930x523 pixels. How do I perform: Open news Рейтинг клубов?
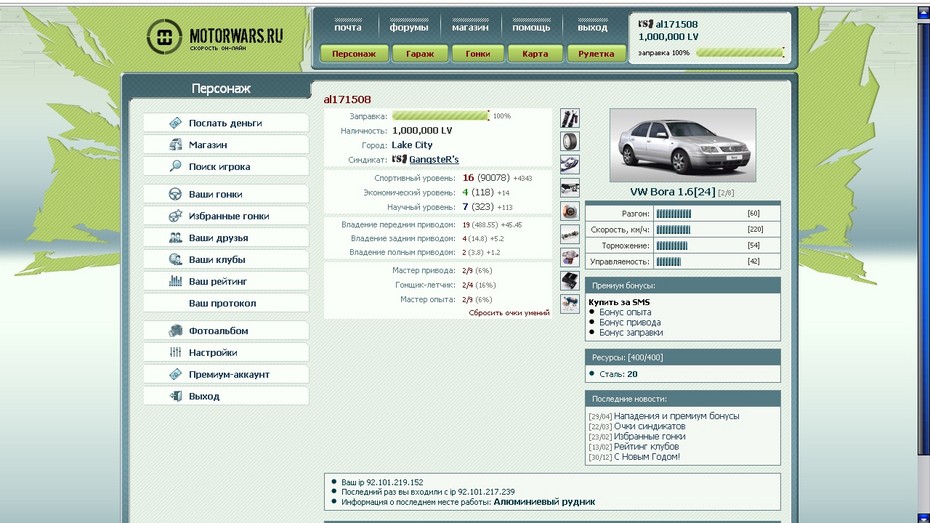(646, 447)
